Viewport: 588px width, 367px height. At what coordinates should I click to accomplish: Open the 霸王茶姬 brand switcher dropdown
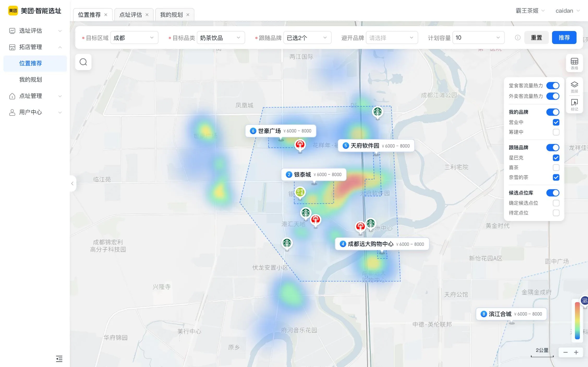point(530,11)
